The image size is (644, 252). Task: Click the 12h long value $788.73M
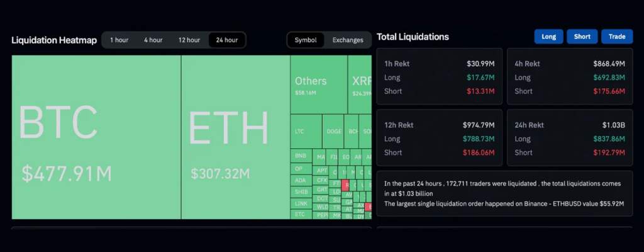click(x=479, y=139)
